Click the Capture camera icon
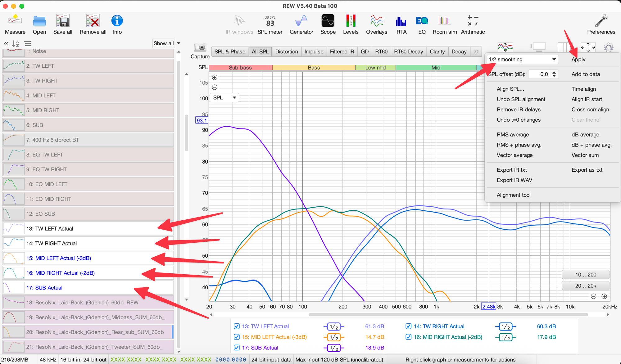Screen dimensions: 621x364 click(200, 47)
